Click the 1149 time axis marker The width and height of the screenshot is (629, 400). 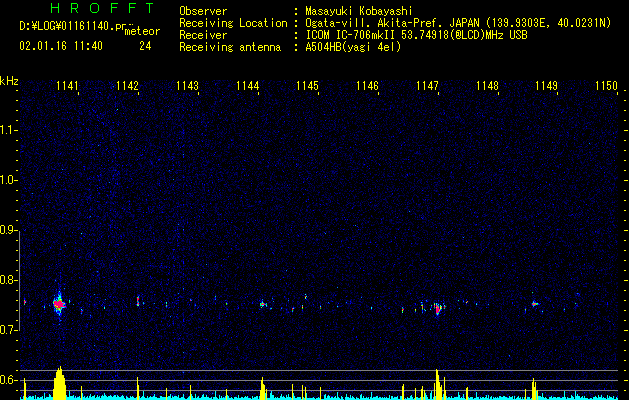[547, 85]
